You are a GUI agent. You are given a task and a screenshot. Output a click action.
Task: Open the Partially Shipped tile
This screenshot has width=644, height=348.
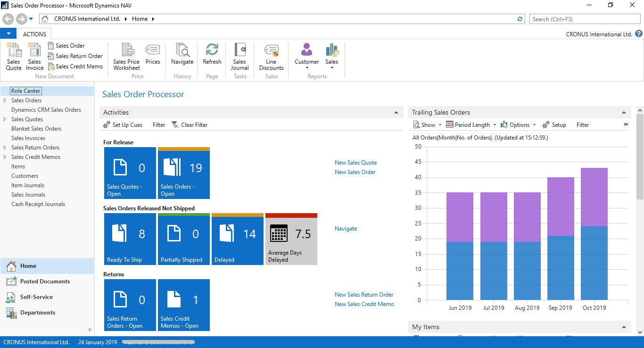coord(184,239)
